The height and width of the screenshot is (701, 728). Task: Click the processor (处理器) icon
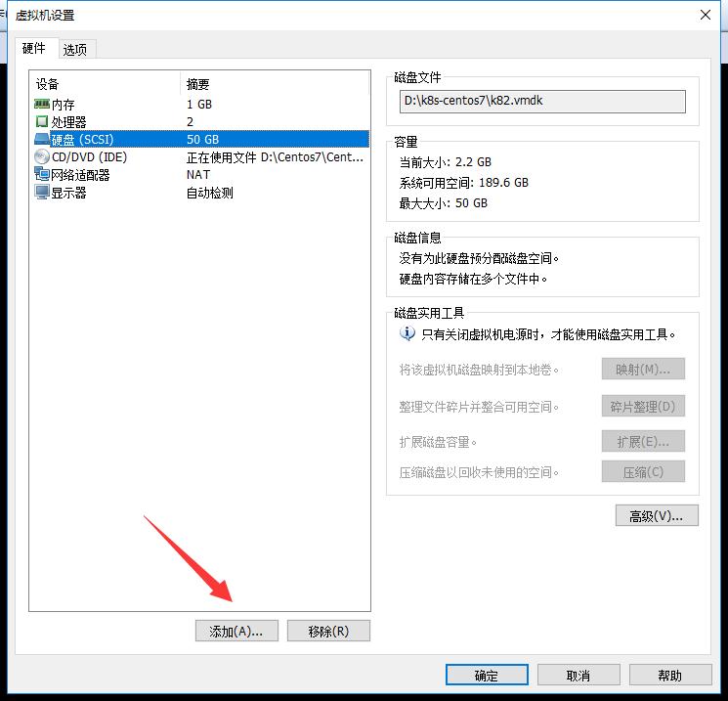tap(42, 121)
